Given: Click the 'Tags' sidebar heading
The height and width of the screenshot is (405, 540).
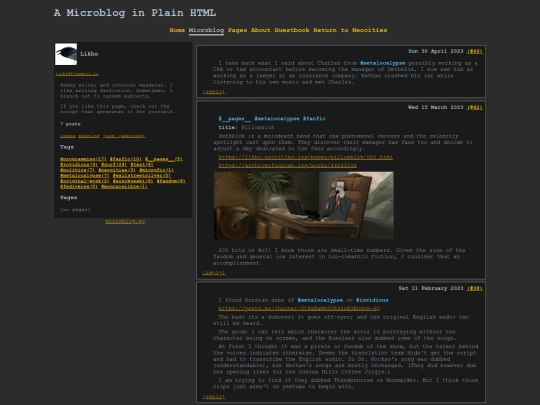Looking at the screenshot, I should (x=67, y=147).
